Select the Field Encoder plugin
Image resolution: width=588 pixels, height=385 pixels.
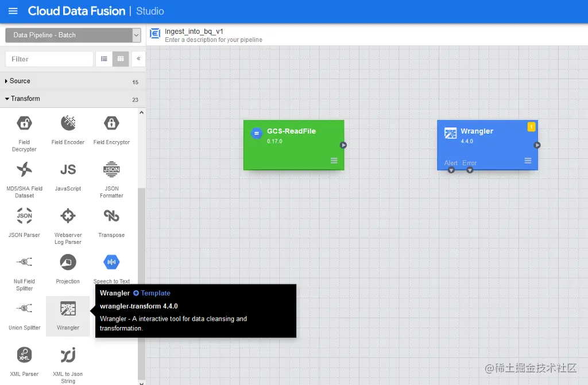(68, 130)
